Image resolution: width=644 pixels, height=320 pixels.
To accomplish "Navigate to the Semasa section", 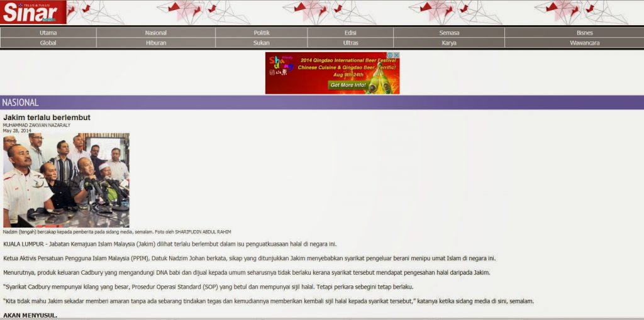I will (449, 33).
